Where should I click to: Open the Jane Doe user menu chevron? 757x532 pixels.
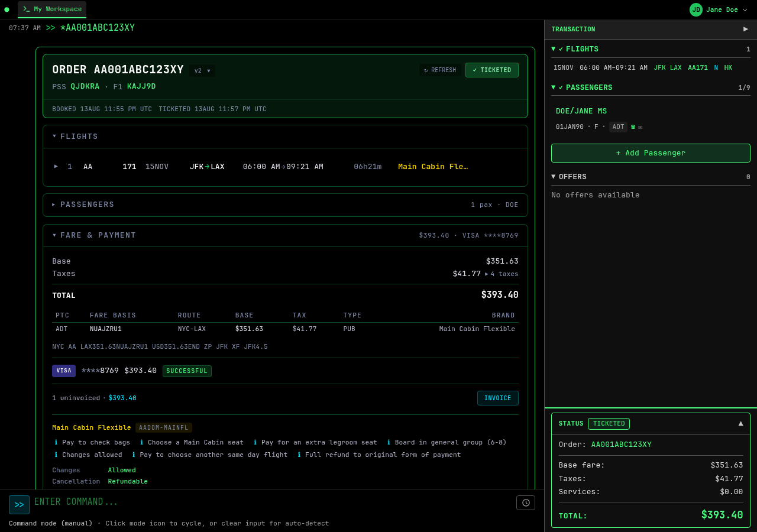click(x=745, y=9)
